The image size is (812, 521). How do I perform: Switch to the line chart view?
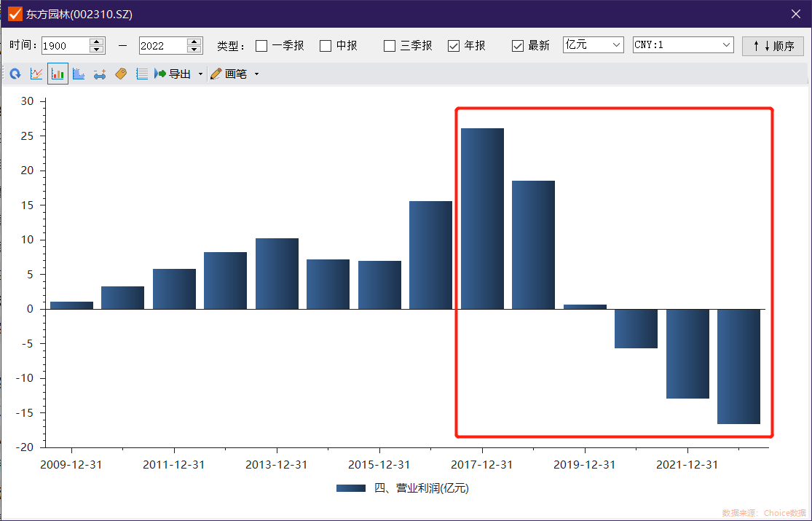(x=36, y=74)
